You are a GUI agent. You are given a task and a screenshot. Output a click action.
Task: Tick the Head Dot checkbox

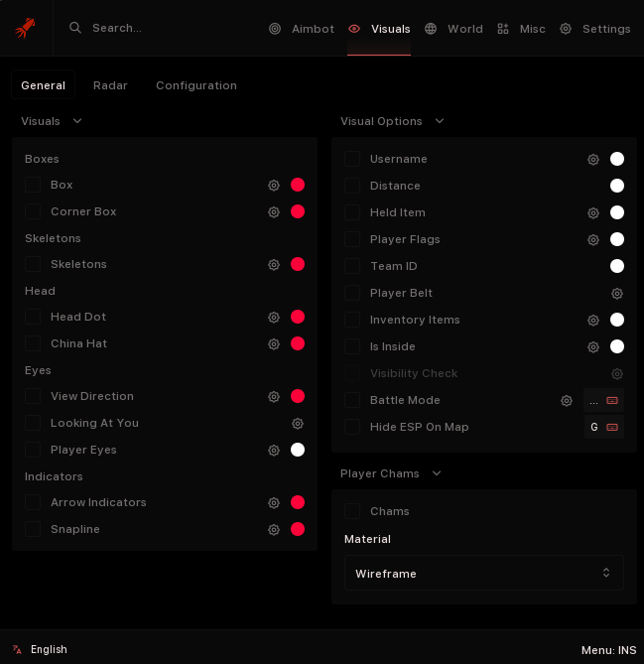(33, 317)
